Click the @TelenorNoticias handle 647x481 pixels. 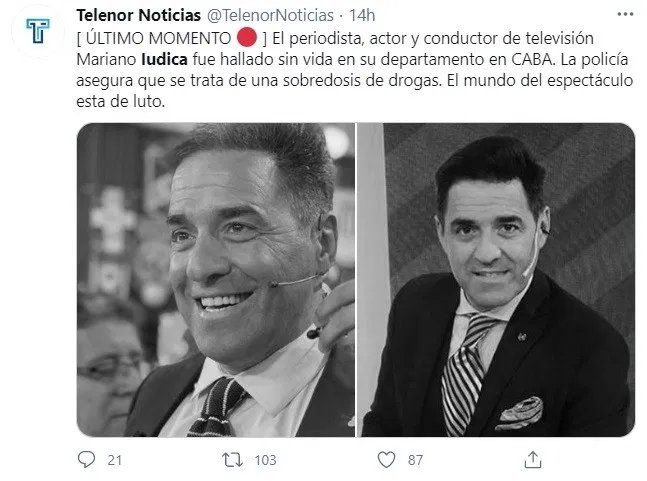point(270,16)
